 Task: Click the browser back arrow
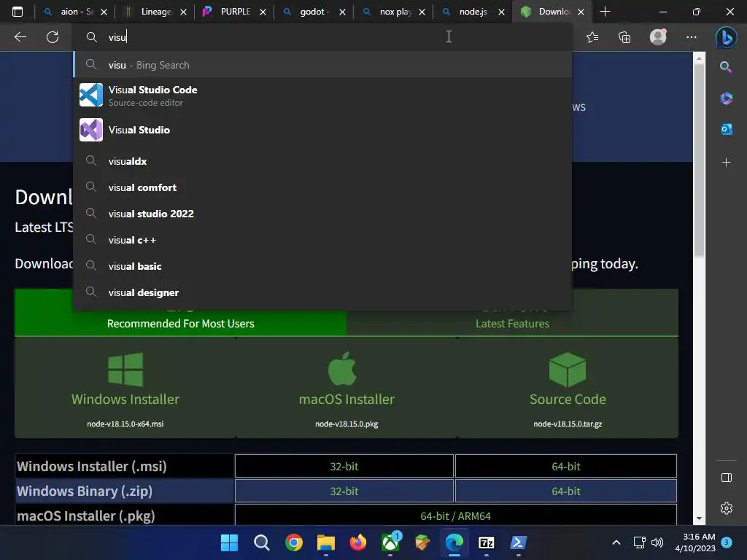(x=20, y=37)
